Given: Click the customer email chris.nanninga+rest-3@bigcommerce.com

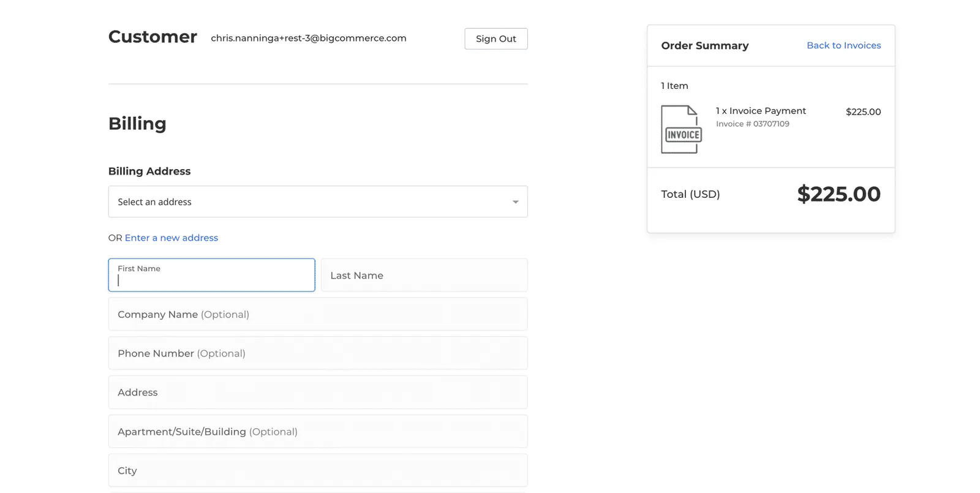Looking at the screenshot, I should click(x=309, y=38).
